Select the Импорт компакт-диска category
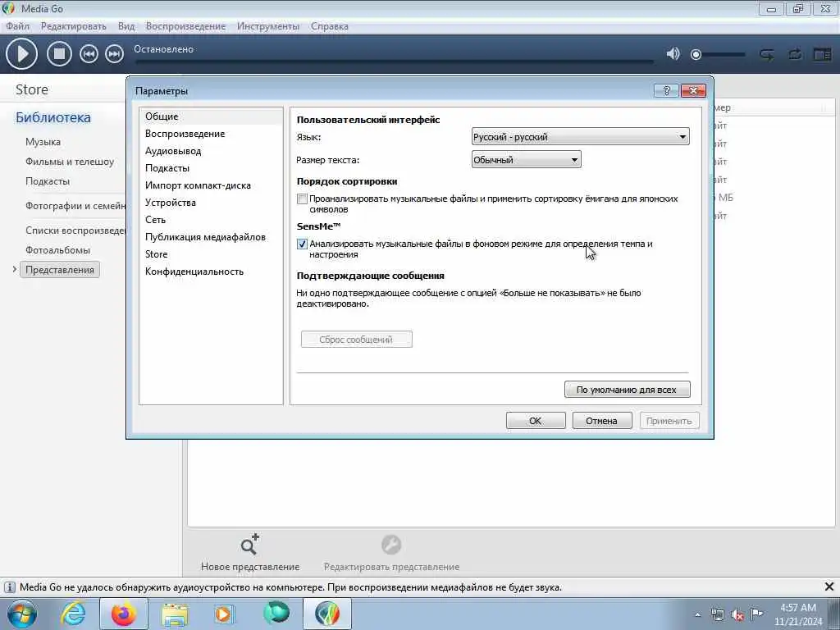840x630 pixels. (x=211, y=185)
